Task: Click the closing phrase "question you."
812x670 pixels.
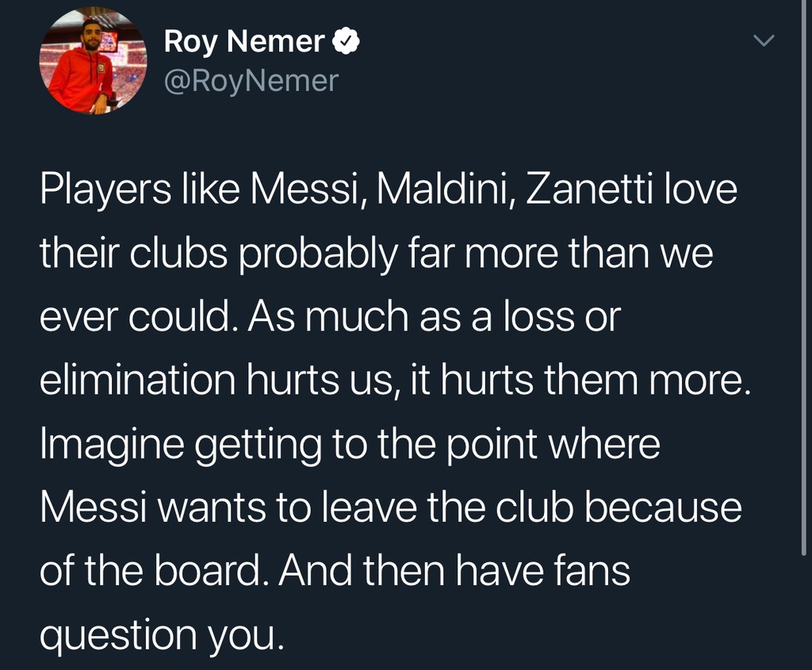Action: [162, 635]
